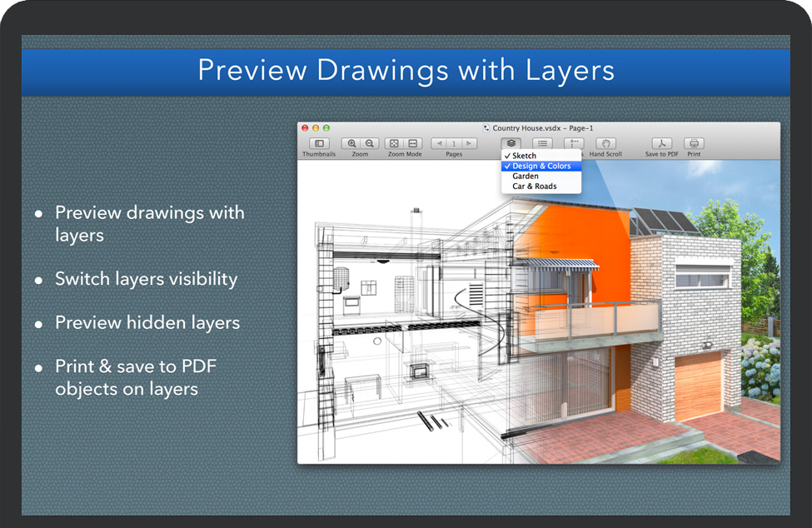
Task: Enable the Garden layer
Action: click(x=526, y=177)
